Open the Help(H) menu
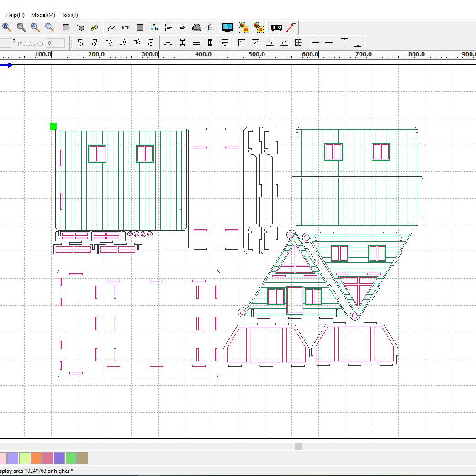 tap(15, 15)
